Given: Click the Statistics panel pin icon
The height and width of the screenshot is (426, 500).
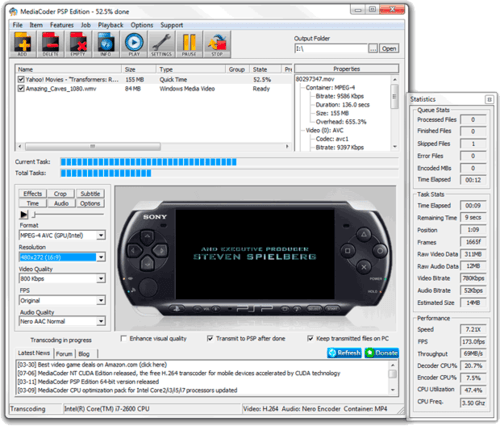Looking at the screenshot, I should coord(489,99).
